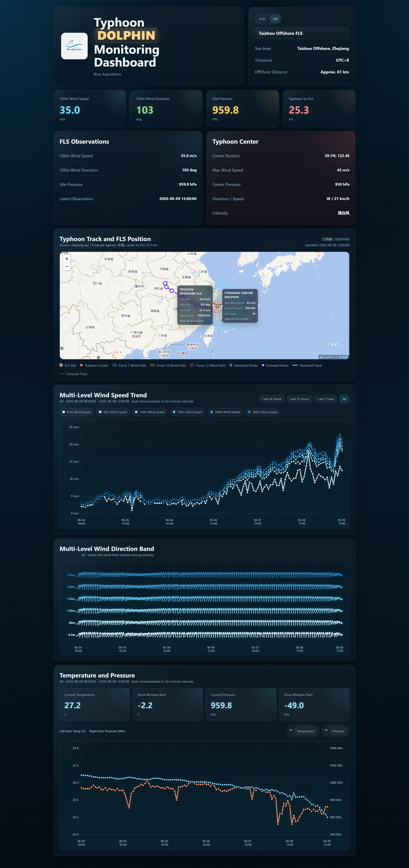Click Latest Observation value 2026-08-09 12:00:00
Screen dimensions: 409x868
coord(178,199)
